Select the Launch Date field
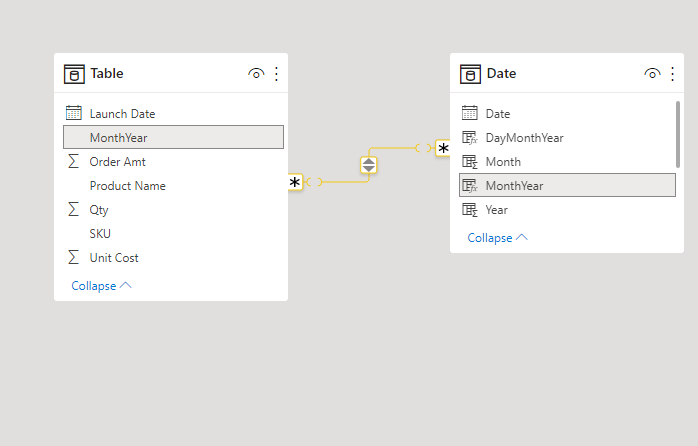Screen dimensions: 698x446 coord(173,114)
